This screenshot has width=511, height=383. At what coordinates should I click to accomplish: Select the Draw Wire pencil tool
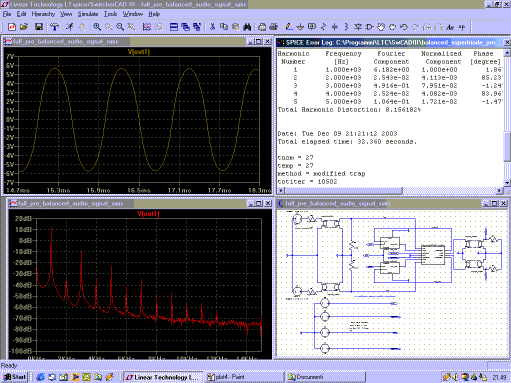pos(289,27)
